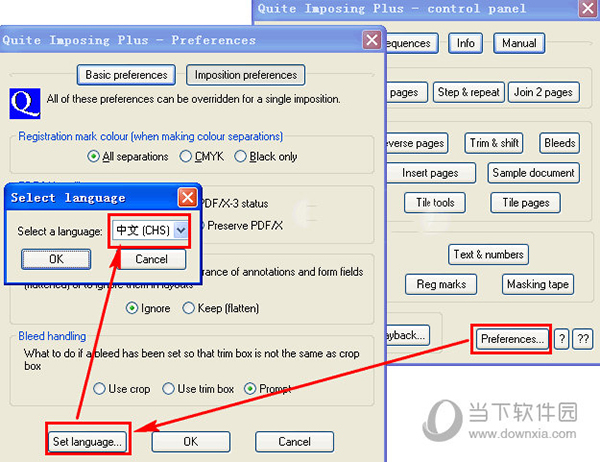600x462 pixels.
Task: Open the Masking tape tool
Action: point(538,284)
